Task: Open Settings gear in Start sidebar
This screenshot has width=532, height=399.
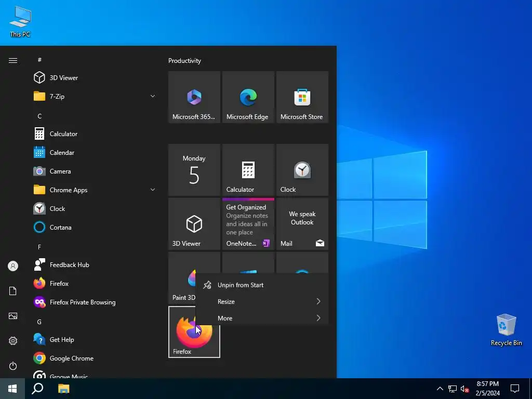Action: pos(13,341)
